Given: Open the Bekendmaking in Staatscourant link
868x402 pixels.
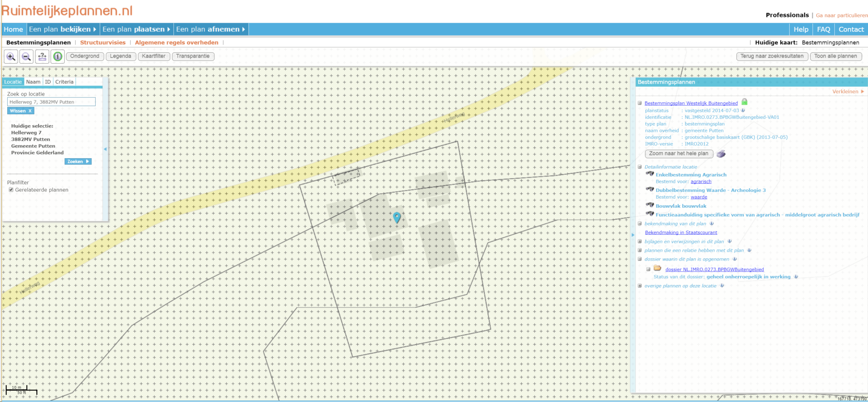Looking at the screenshot, I should (681, 232).
